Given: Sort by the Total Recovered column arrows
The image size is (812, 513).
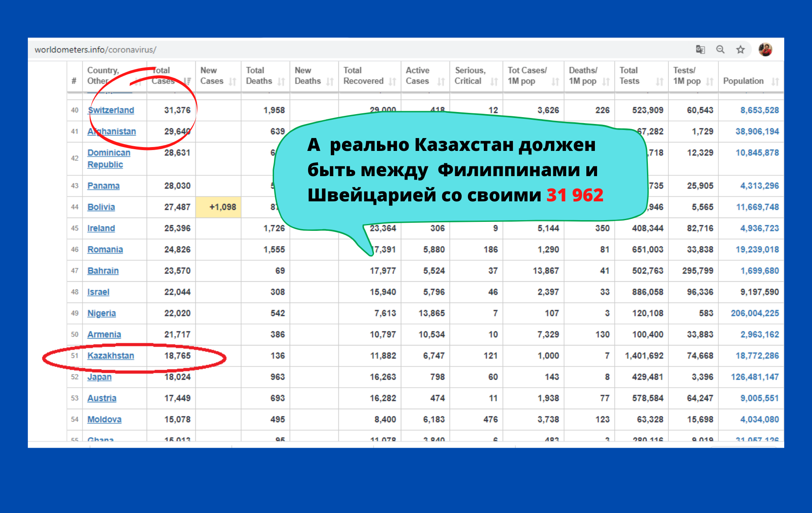Looking at the screenshot, I should point(392,81).
